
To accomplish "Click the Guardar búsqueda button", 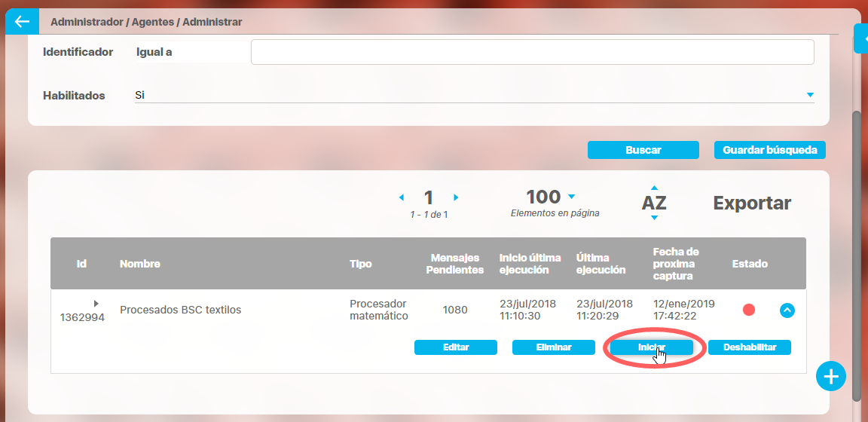I will [x=769, y=150].
